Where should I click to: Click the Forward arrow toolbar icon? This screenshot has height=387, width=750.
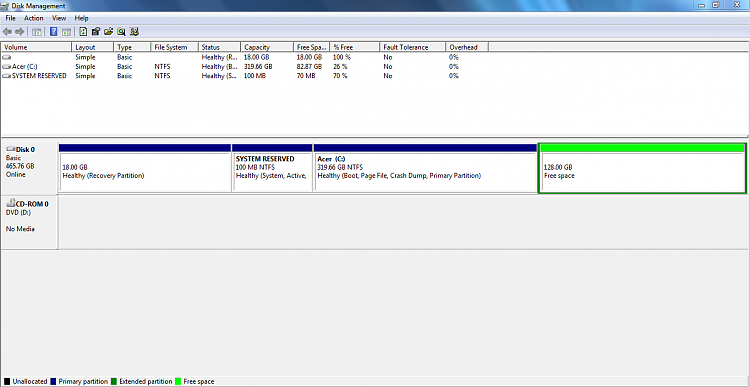point(19,32)
